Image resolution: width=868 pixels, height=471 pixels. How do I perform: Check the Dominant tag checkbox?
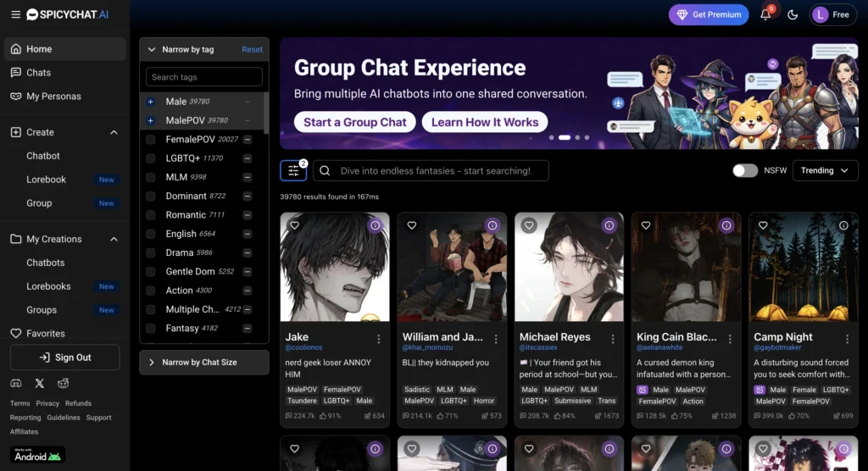[151, 196]
